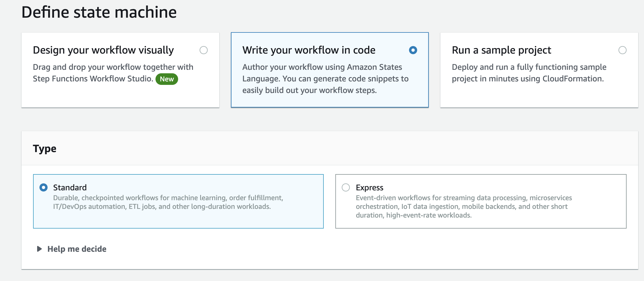Screen dimensions: 644x281
Task: Click the Express option label text
Action: pos(369,187)
